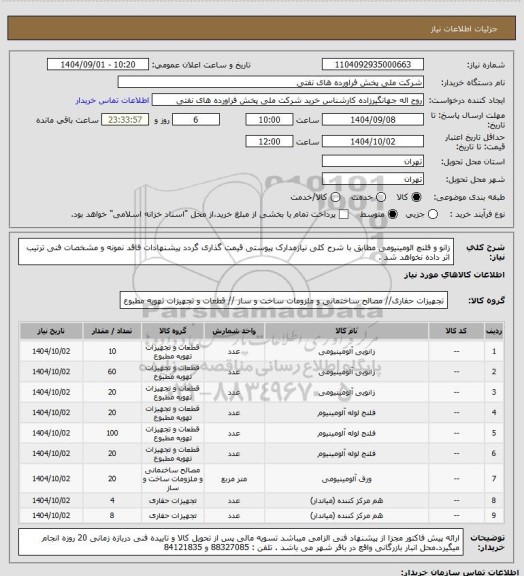
Task: Click the goods group field تجهیزات حفاری
Action: tap(284, 300)
